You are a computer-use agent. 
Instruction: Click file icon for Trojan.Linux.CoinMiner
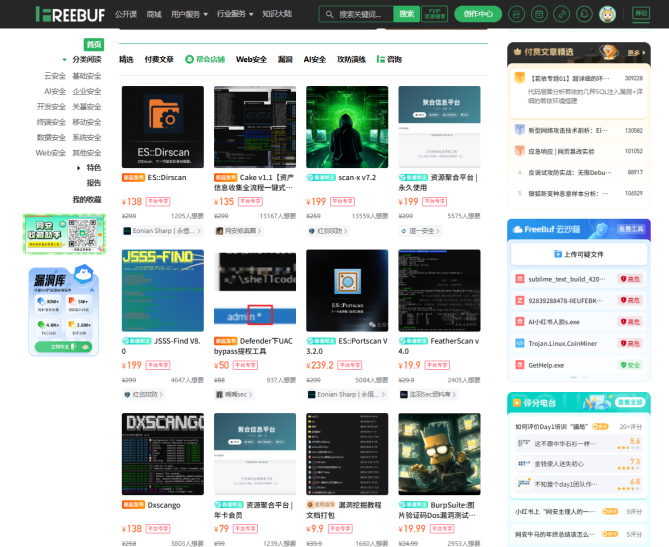[x=520, y=343]
